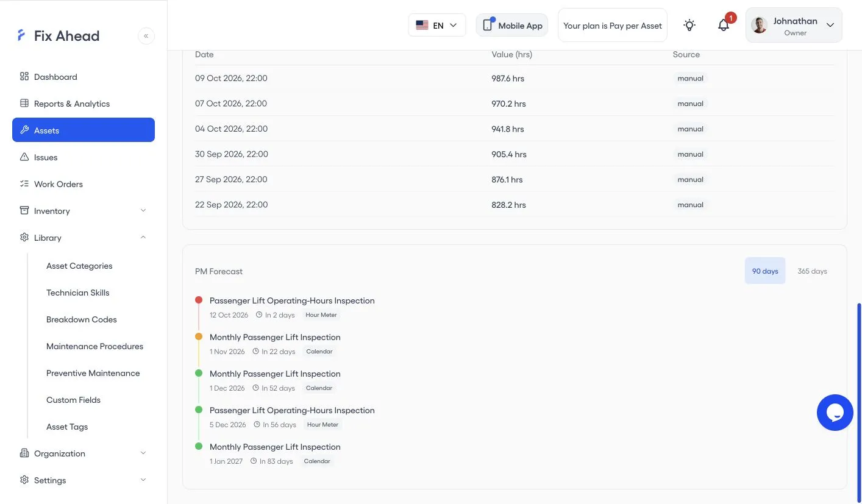Click the Fix Ahead logo icon

22,35
